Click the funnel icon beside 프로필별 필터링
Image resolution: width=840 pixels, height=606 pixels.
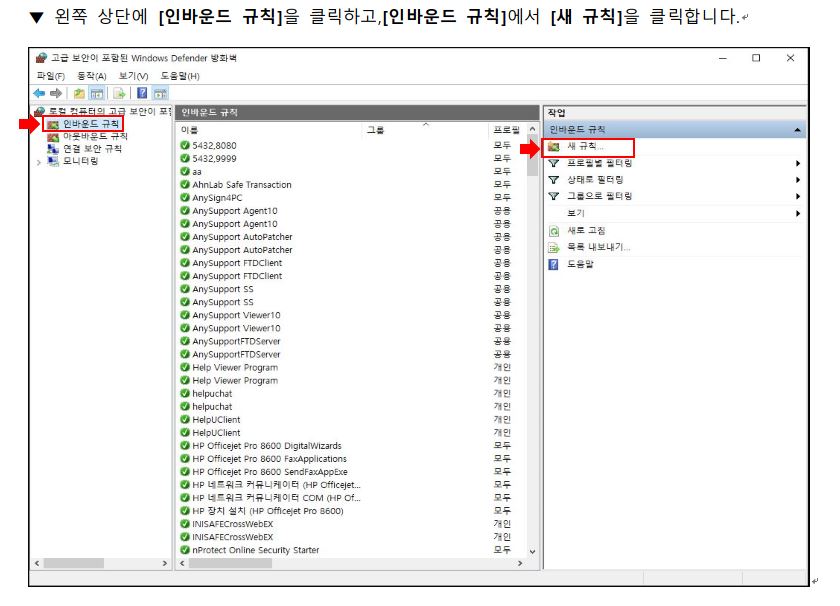(554, 163)
